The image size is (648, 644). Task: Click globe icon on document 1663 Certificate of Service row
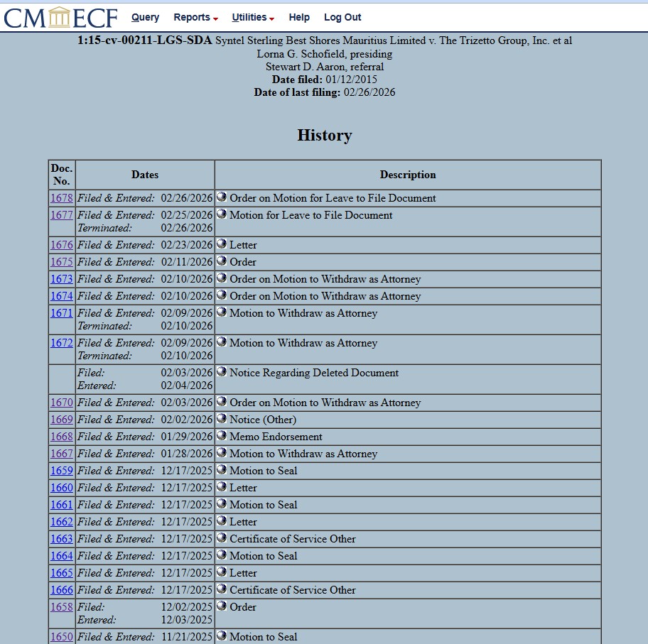tap(222, 538)
